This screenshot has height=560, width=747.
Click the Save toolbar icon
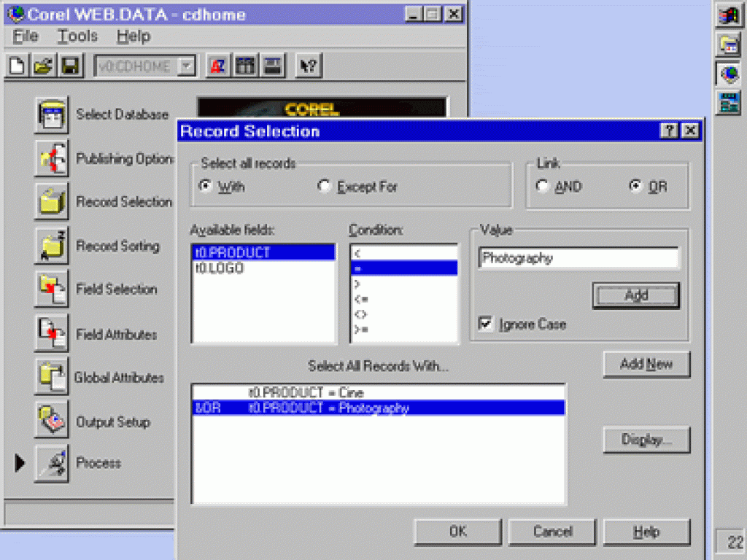click(71, 66)
